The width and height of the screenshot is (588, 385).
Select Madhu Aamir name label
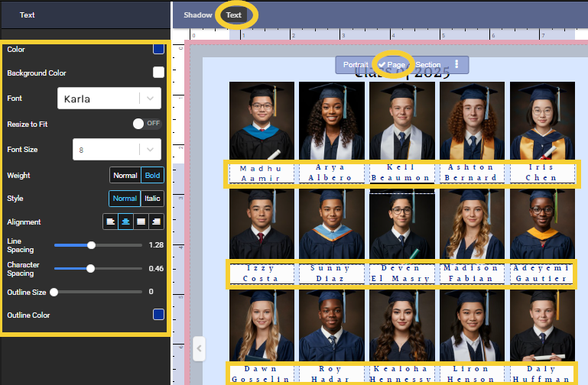pyautogui.click(x=262, y=173)
